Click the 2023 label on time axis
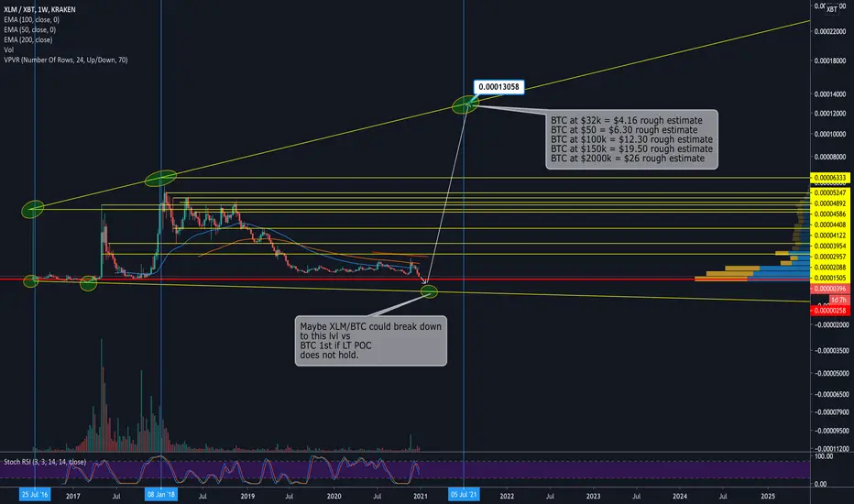Screen dimensions: 854x504 pyautogui.click(x=593, y=497)
